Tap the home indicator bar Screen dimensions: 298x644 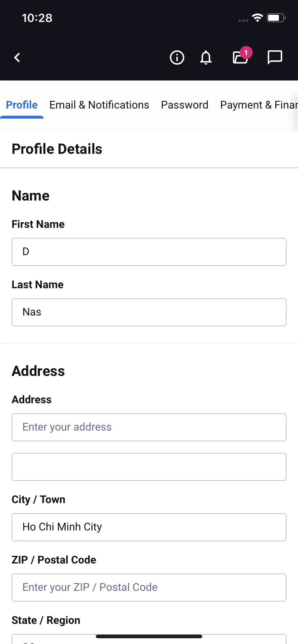click(x=149, y=636)
